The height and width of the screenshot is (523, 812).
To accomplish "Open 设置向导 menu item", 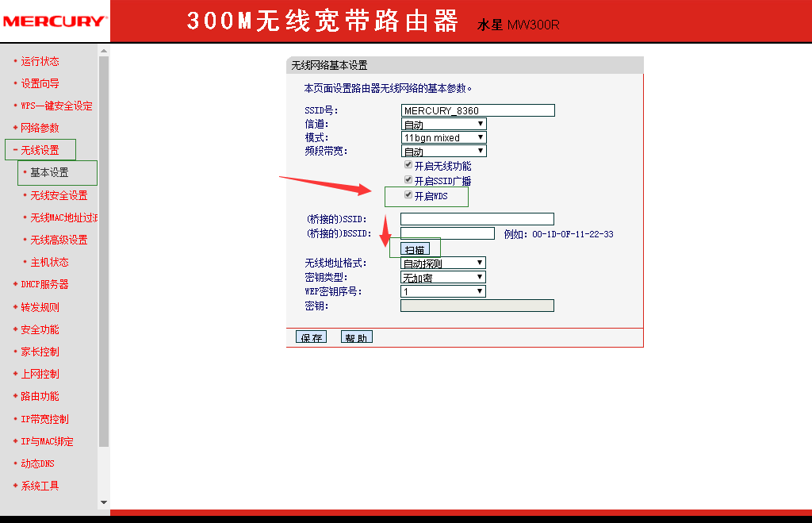I will [x=40, y=83].
